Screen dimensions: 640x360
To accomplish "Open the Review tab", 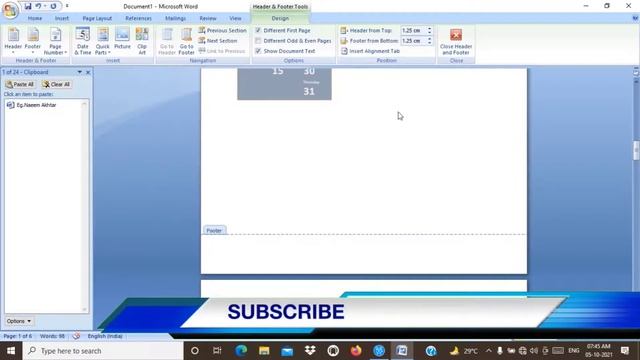I will [x=208, y=18].
